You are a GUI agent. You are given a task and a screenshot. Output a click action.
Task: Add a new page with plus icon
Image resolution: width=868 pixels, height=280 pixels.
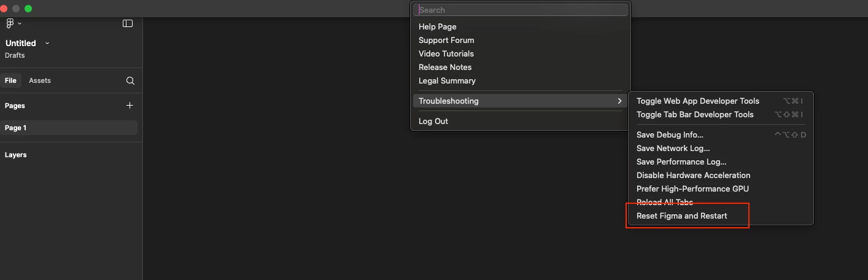pos(130,106)
